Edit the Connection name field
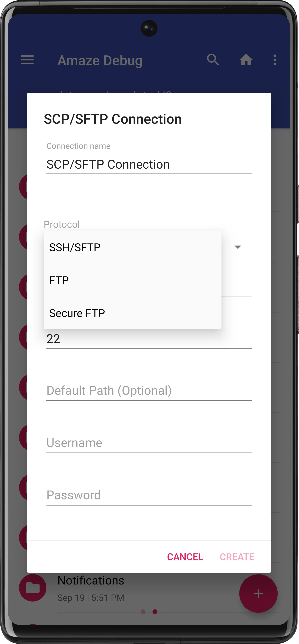Screen dimensions: 299x644 pyautogui.click(x=149, y=164)
